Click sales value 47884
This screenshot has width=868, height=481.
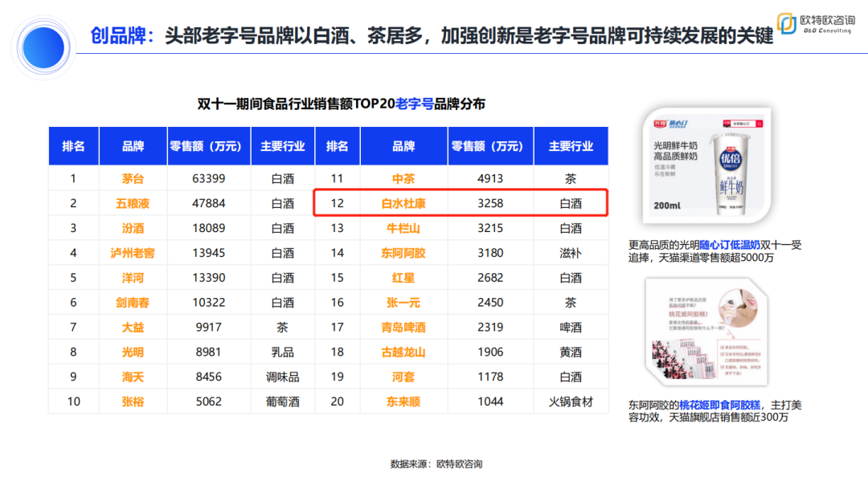pyautogui.click(x=209, y=203)
